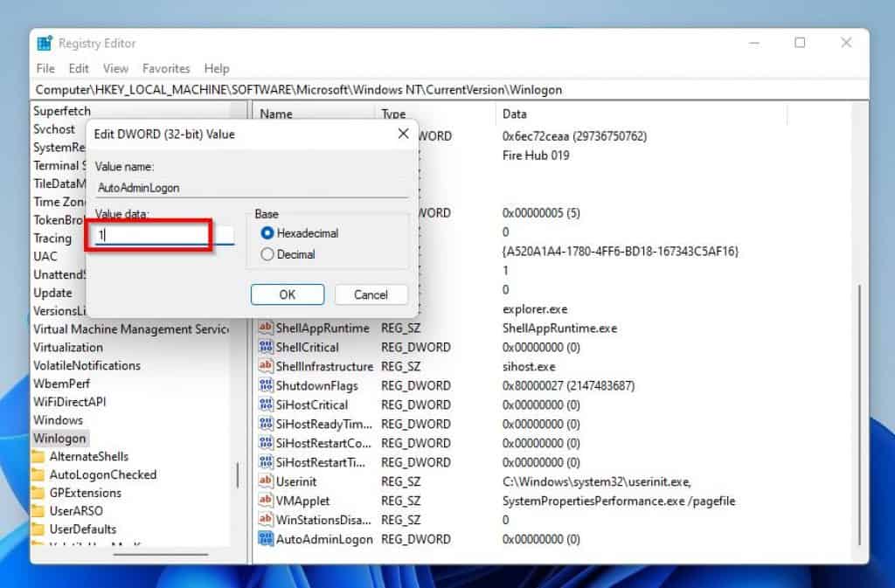Click the AutoAdminLogon value name in list
This screenshot has width=895, height=588.
tap(324, 539)
